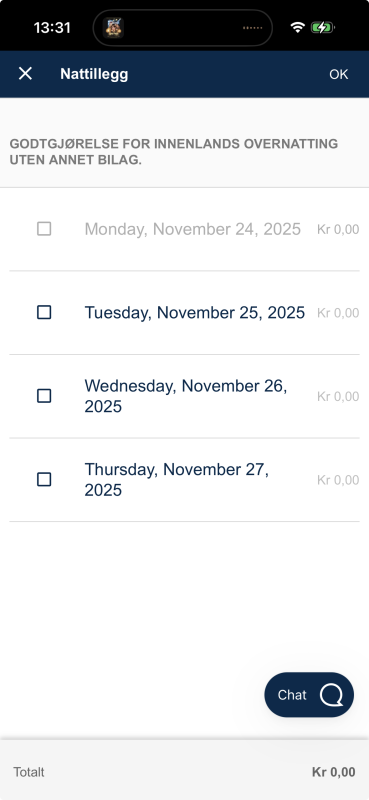The width and height of the screenshot is (369, 800).
Task: Select the Tuesday, November 25, 2025 row label
Action: [x=194, y=312]
